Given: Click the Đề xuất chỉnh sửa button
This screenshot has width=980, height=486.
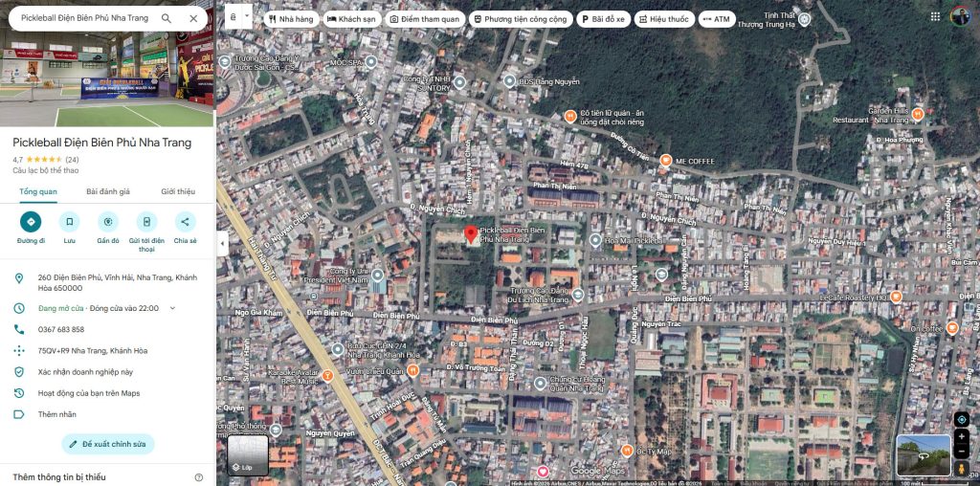Looking at the screenshot, I should coord(107,444).
